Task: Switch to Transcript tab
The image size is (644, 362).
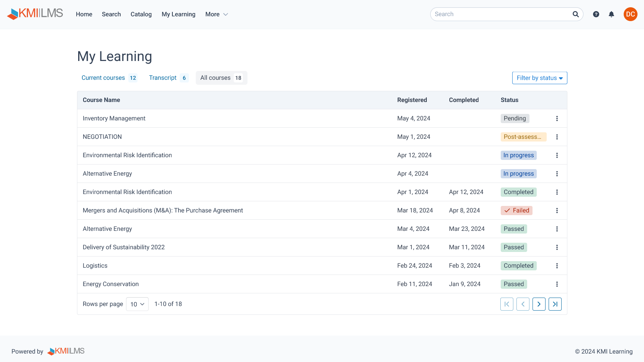Action: coord(169,78)
